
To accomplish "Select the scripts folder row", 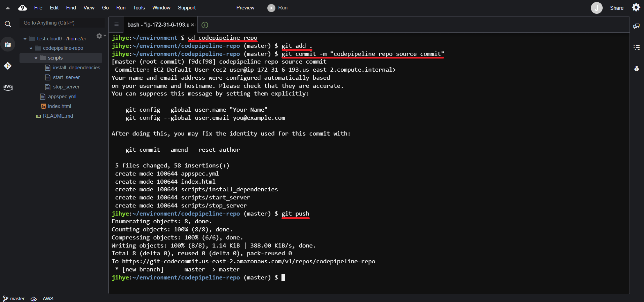I will 61,58.
